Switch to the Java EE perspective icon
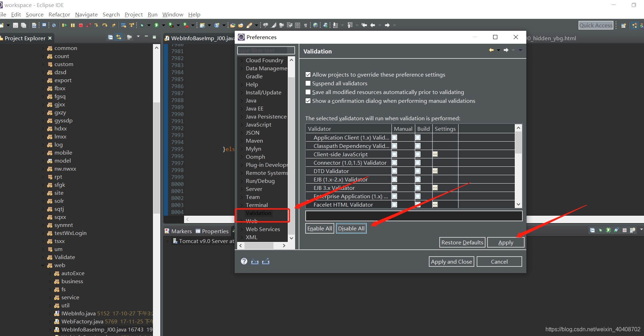The image size is (644, 336). pyautogui.click(x=635, y=25)
